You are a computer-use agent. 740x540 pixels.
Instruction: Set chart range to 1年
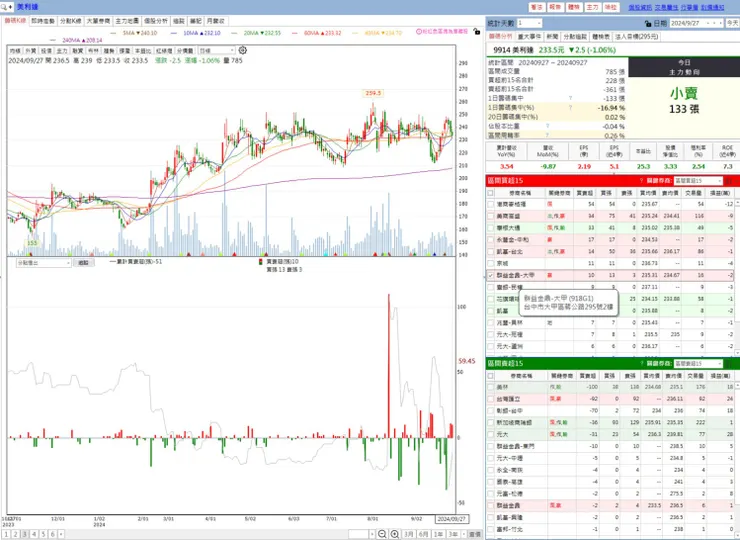pos(438,534)
